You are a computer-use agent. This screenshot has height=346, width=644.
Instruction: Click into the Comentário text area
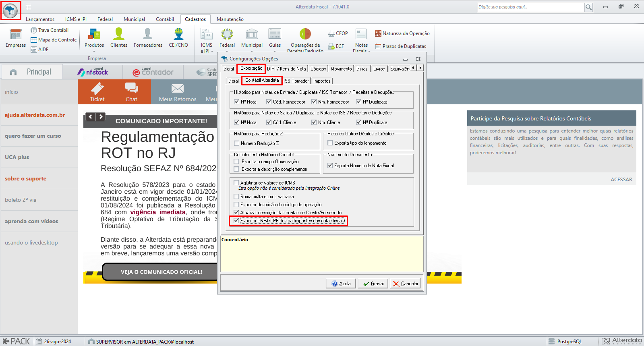(322, 254)
